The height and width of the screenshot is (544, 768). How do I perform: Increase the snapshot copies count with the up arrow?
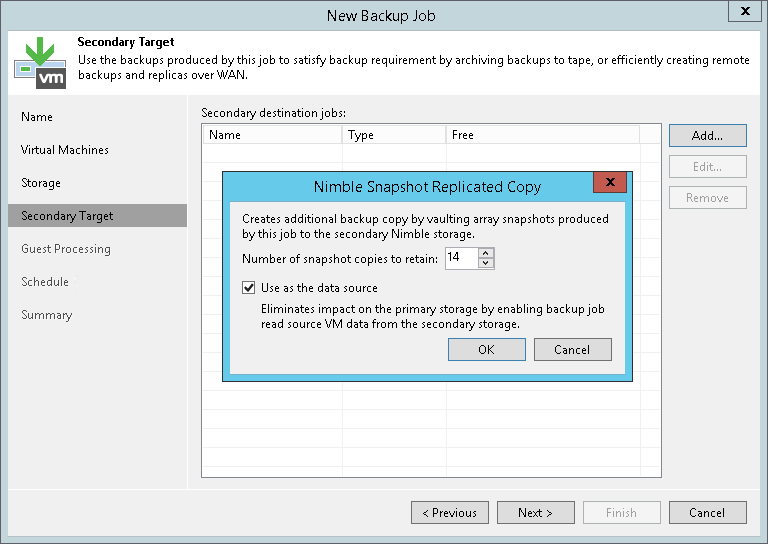pos(485,253)
